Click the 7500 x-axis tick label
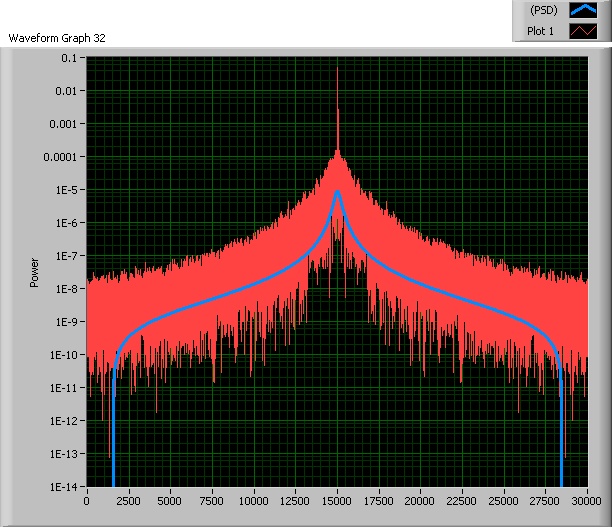612x527 pixels. [212, 501]
